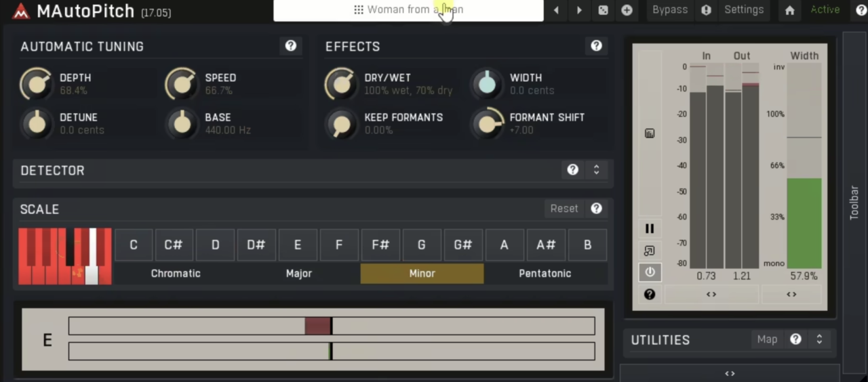Click the DRY/WET knob
The height and width of the screenshot is (382, 868).
[341, 84]
